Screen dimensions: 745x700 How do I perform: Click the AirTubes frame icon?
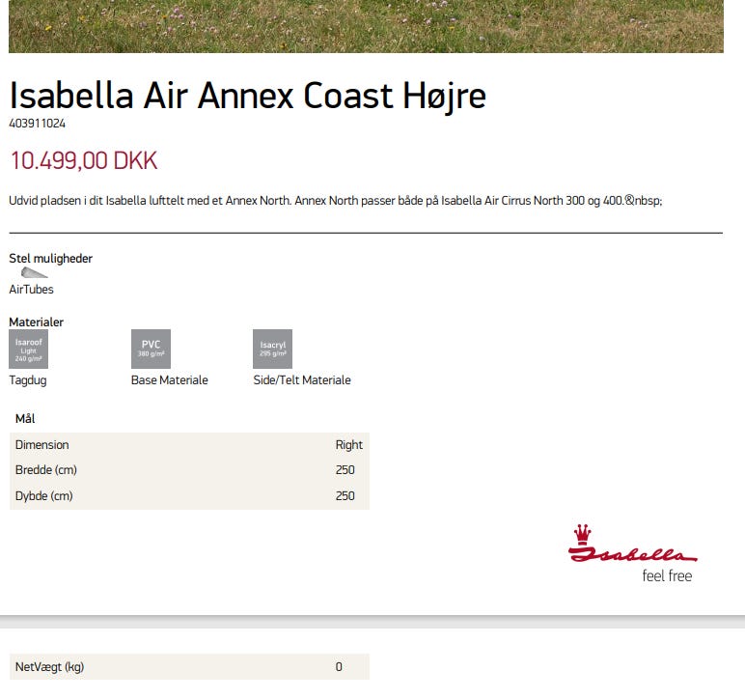[34, 272]
